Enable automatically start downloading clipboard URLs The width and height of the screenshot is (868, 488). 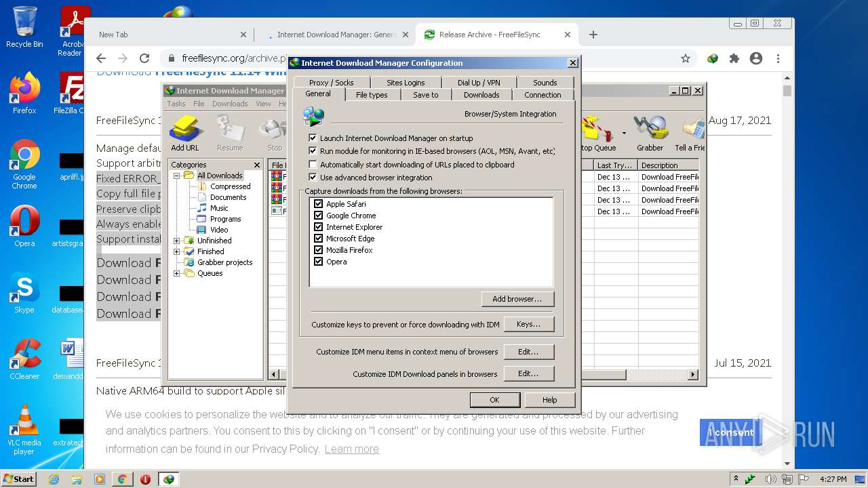pyautogui.click(x=313, y=164)
